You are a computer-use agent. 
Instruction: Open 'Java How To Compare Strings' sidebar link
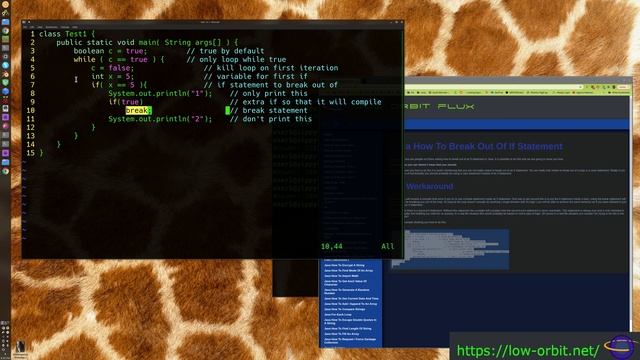[x=344, y=309]
